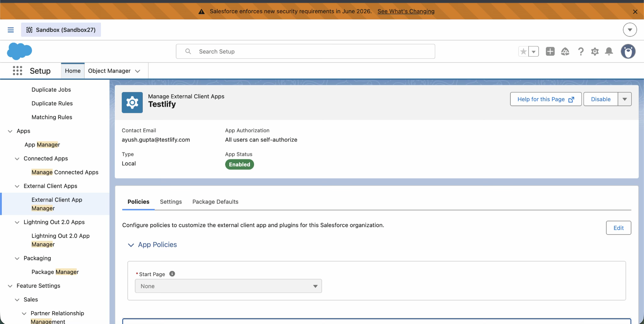Click the Disable button
The height and width of the screenshot is (324, 644).
[x=601, y=99]
